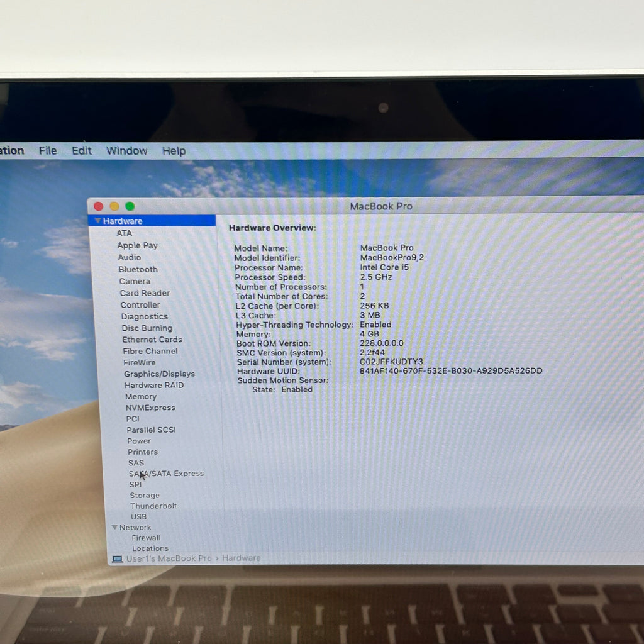Select Memory in the sidebar list

[x=141, y=397]
